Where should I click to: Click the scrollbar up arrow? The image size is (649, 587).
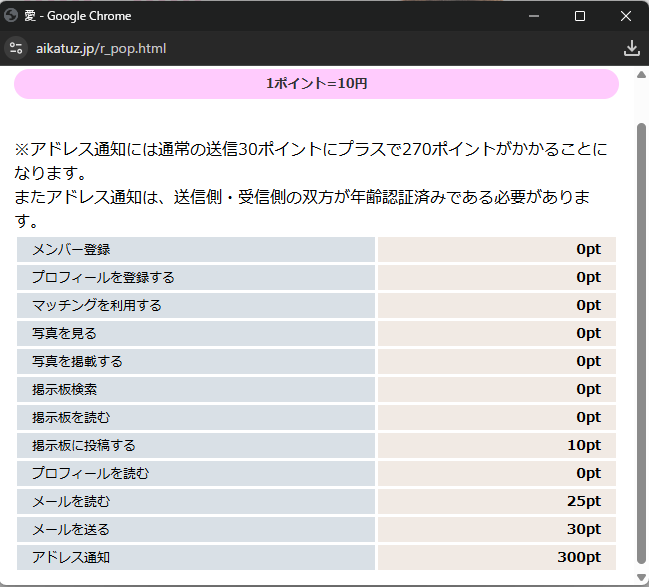tap(641, 76)
